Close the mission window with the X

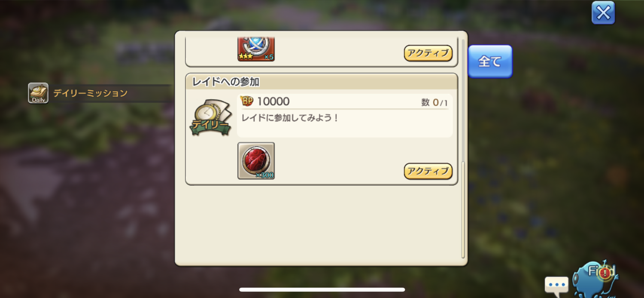[x=603, y=13]
